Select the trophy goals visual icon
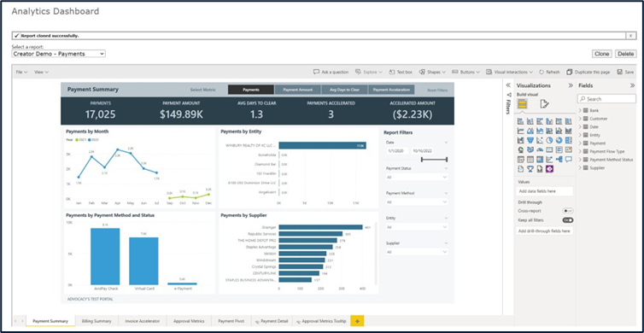The width and height of the screenshot is (644, 333). pos(530,169)
